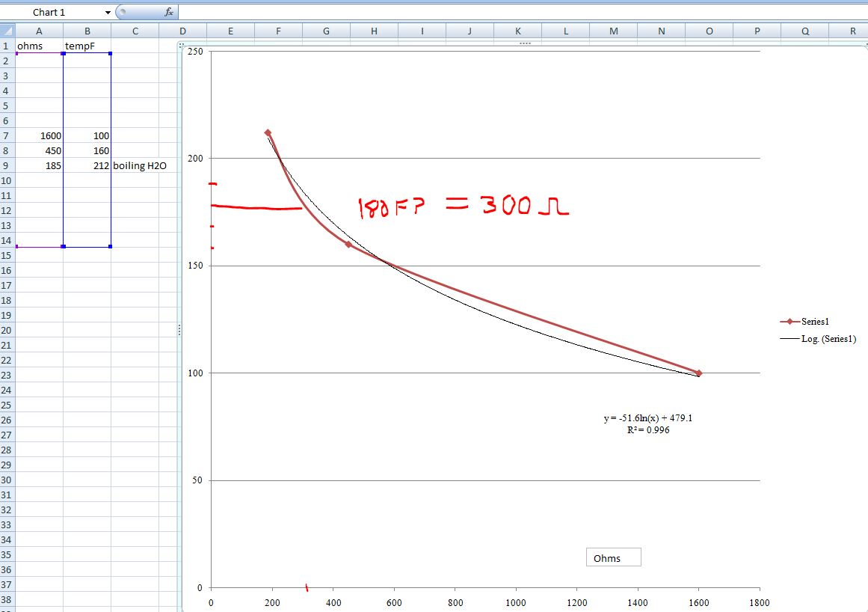This screenshot has height=612, width=868.
Task: Select the Log. (Series1) legend entry
Action: (x=820, y=339)
